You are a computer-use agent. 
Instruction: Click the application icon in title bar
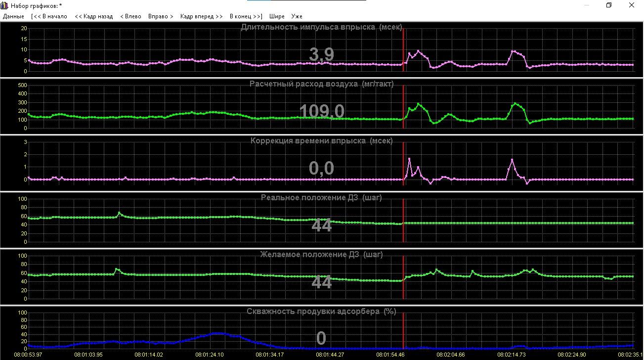coord(4,5)
